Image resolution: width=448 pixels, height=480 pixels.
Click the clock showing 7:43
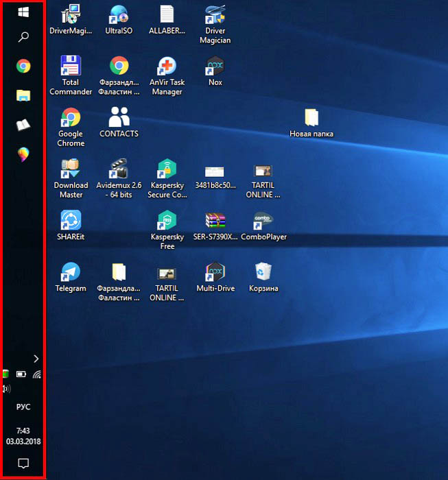(x=23, y=435)
